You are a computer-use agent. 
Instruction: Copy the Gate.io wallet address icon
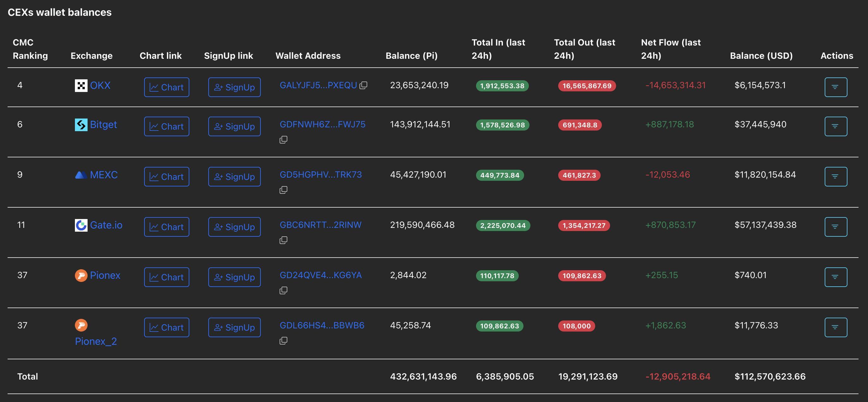pyautogui.click(x=284, y=240)
